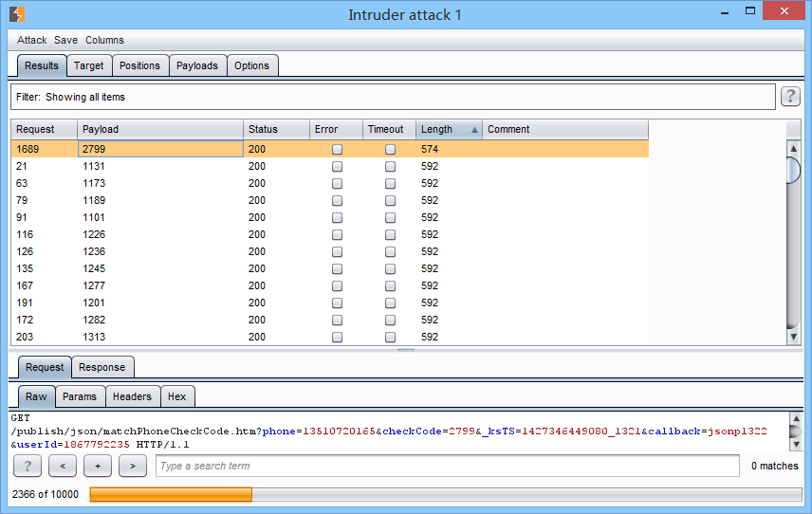Screen dimensions: 812x514
Task: Switch to the Target tab
Action: [x=88, y=65]
